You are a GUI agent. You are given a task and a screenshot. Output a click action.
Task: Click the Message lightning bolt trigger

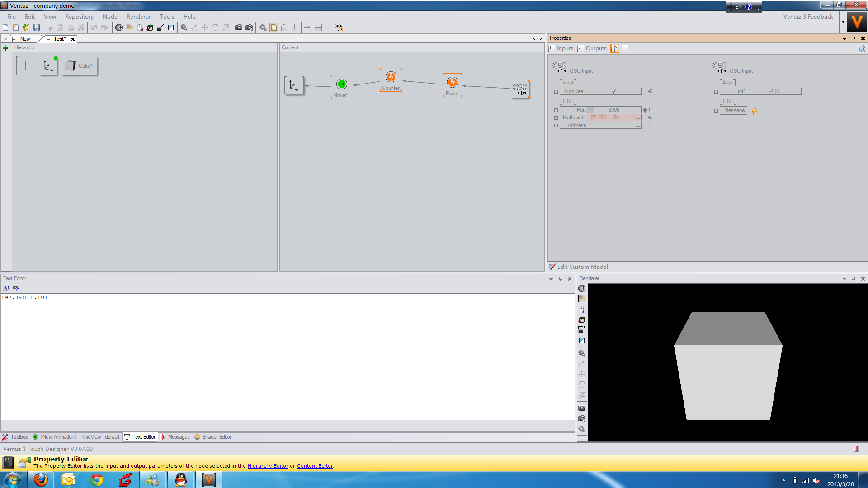[x=754, y=111]
